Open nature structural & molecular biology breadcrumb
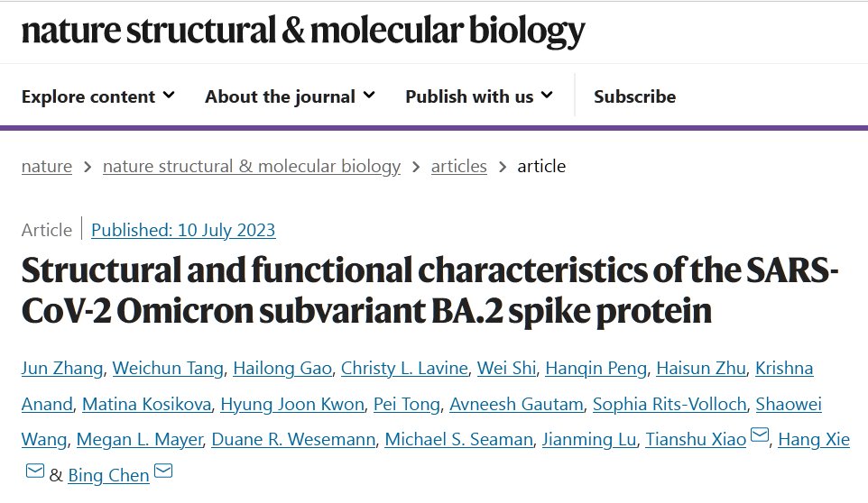Screen dimensions: 868x503 (x=252, y=166)
